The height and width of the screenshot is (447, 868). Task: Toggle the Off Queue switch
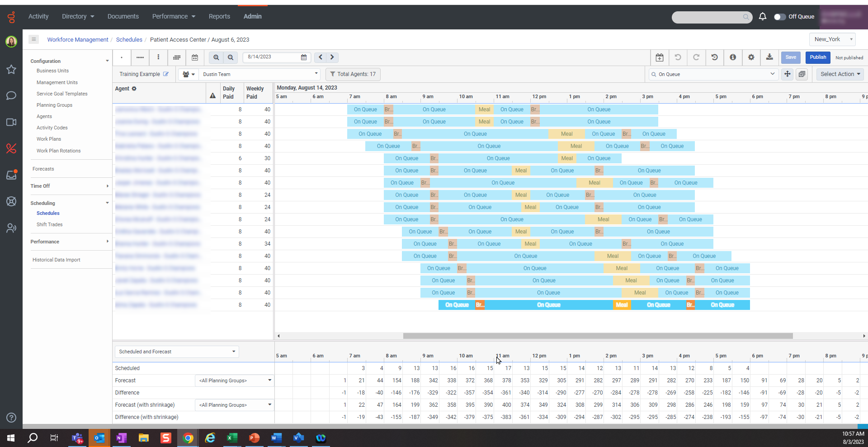(x=779, y=17)
